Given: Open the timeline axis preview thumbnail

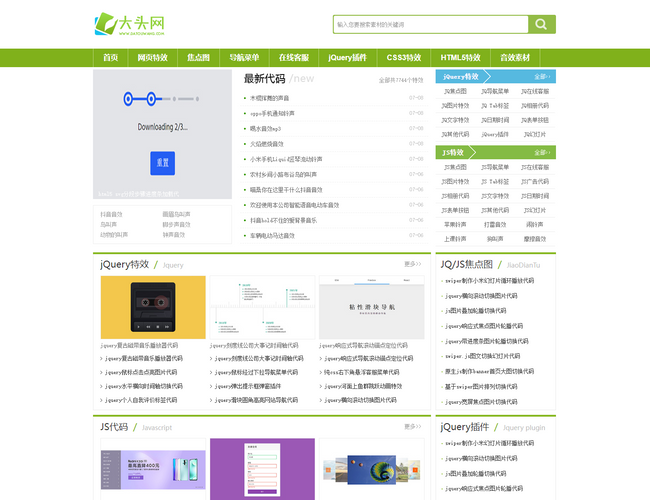Looking at the screenshot, I should coord(262,307).
